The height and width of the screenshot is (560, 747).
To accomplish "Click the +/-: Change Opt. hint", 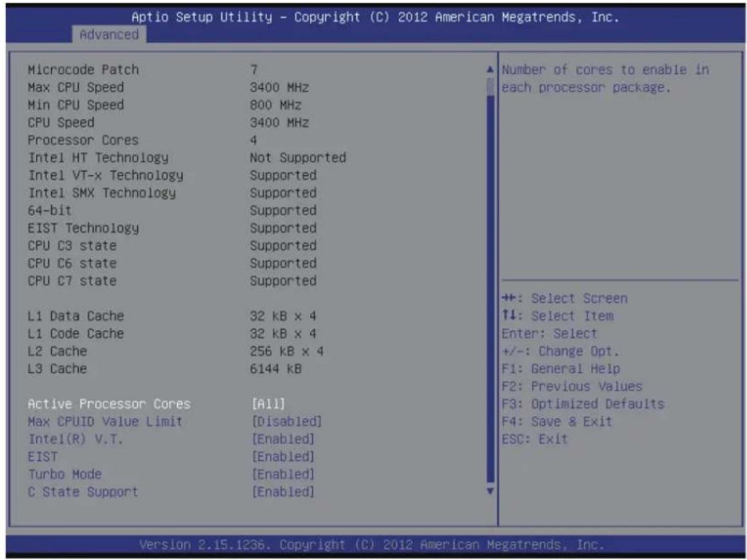I will pyautogui.click(x=560, y=351).
